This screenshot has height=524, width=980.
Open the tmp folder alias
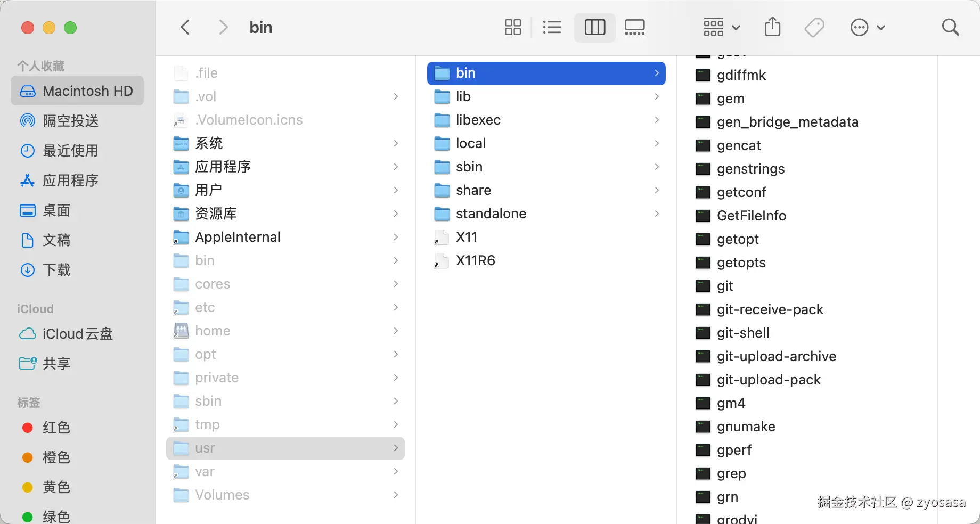[x=285, y=424]
